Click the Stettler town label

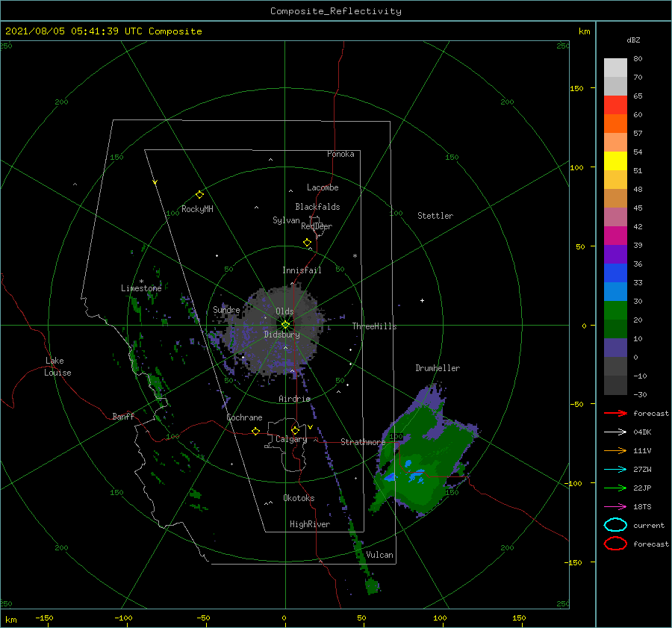pyautogui.click(x=435, y=216)
